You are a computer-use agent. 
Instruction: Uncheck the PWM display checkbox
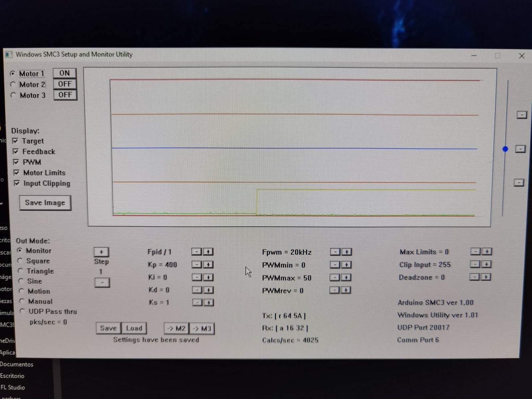point(16,162)
